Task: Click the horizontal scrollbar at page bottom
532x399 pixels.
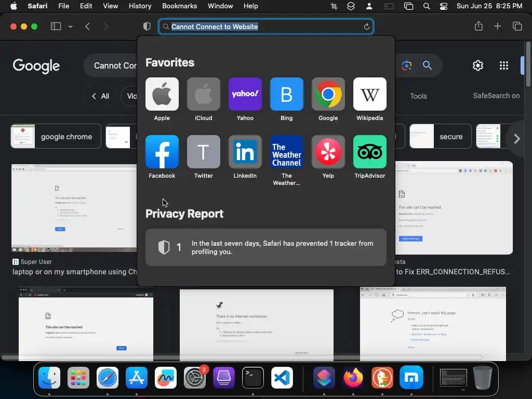Action: (x=242, y=357)
